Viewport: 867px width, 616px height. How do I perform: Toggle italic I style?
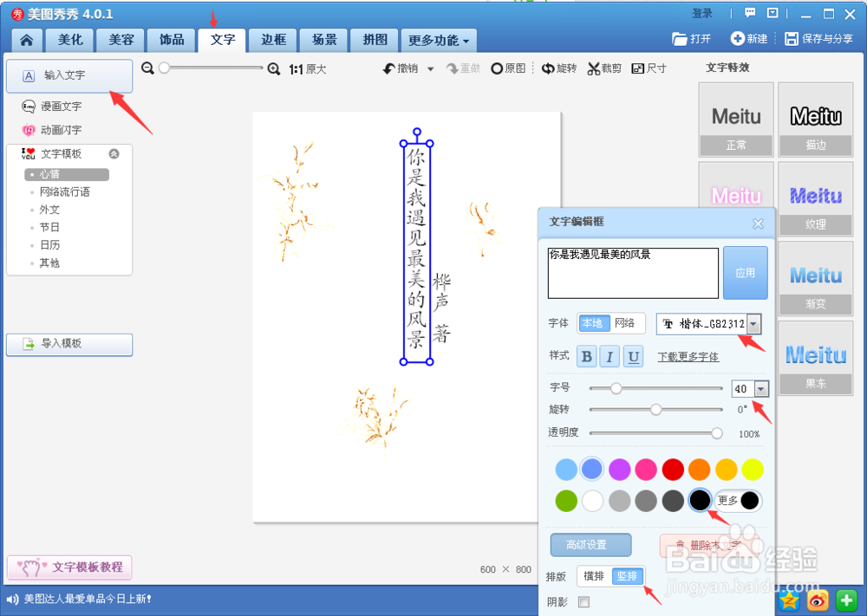[x=610, y=357]
